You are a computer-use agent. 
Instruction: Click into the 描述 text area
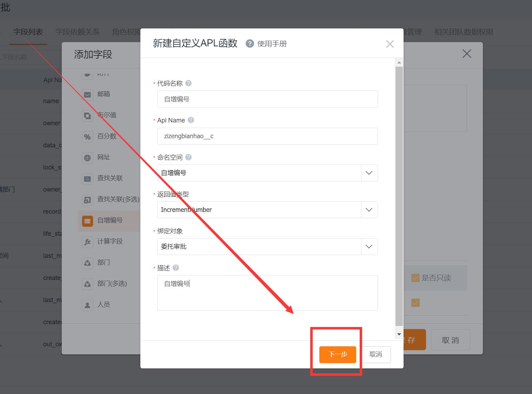click(x=267, y=293)
